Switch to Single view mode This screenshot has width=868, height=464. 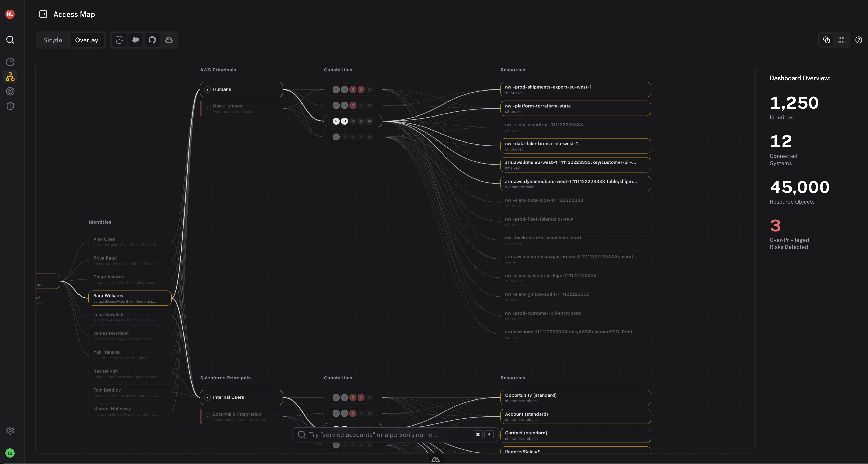pyautogui.click(x=52, y=40)
